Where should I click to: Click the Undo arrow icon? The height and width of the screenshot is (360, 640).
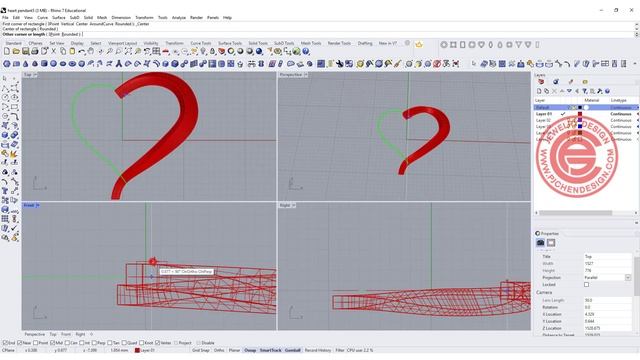tap(82, 51)
